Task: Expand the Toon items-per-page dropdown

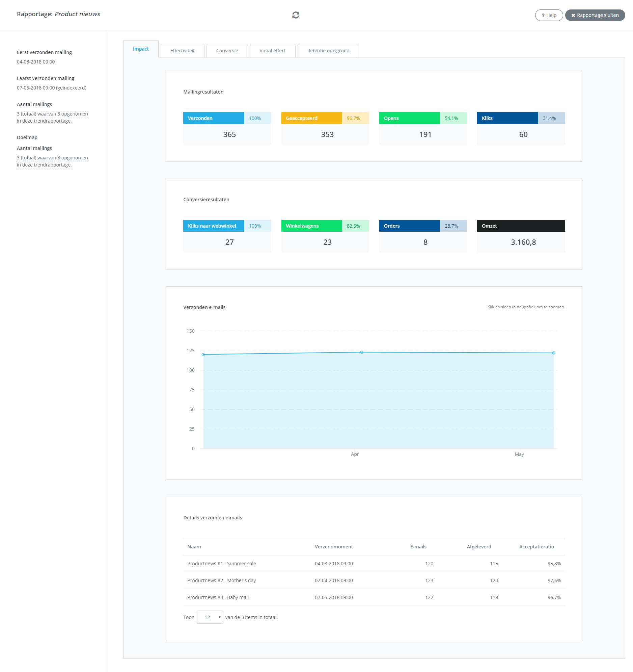Action: 210,617
